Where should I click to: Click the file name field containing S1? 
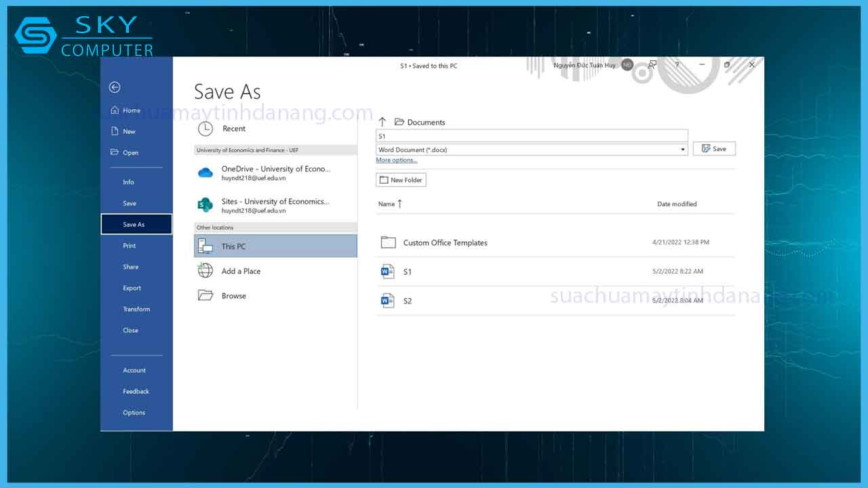pyautogui.click(x=532, y=136)
